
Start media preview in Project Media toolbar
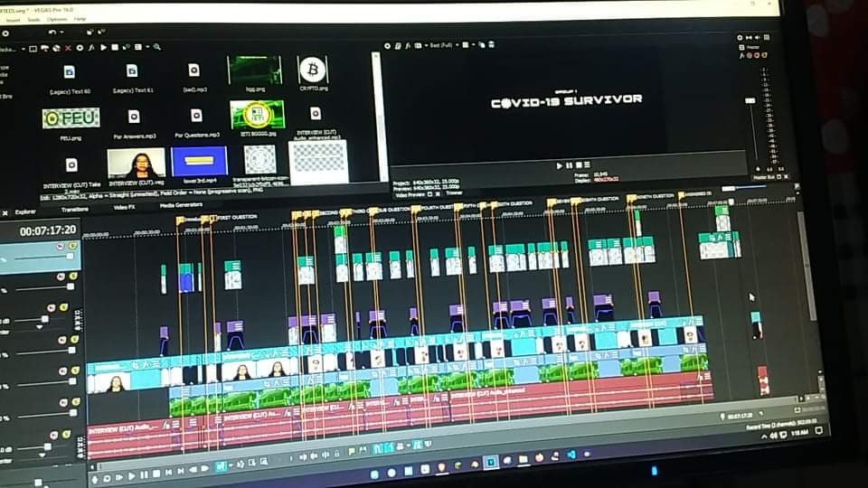103,48
